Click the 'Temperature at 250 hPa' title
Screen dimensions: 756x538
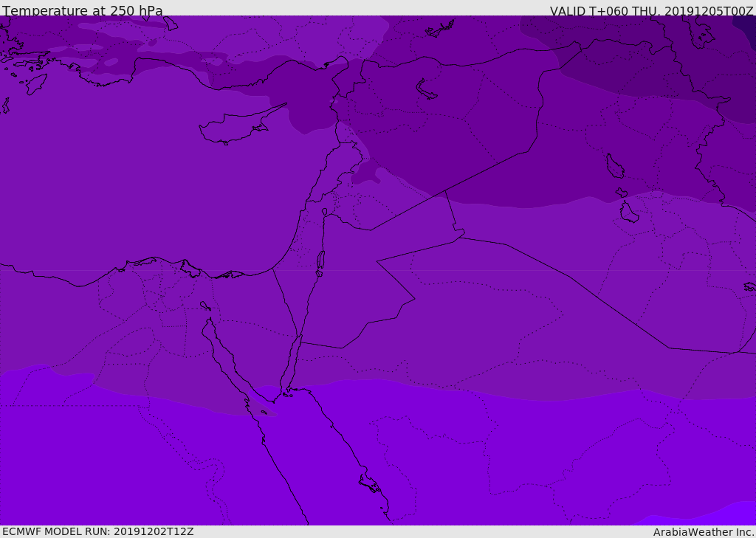pyautogui.click(x=83, y=10)
